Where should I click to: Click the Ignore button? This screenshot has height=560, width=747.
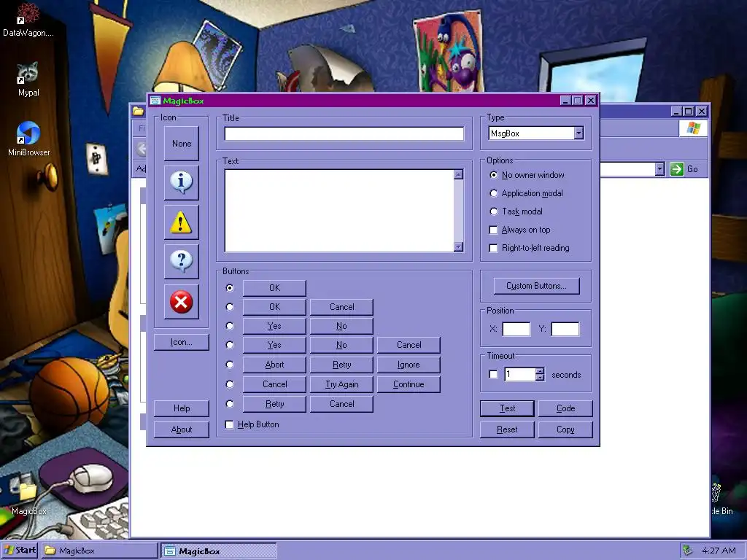[x=409, y=365]
